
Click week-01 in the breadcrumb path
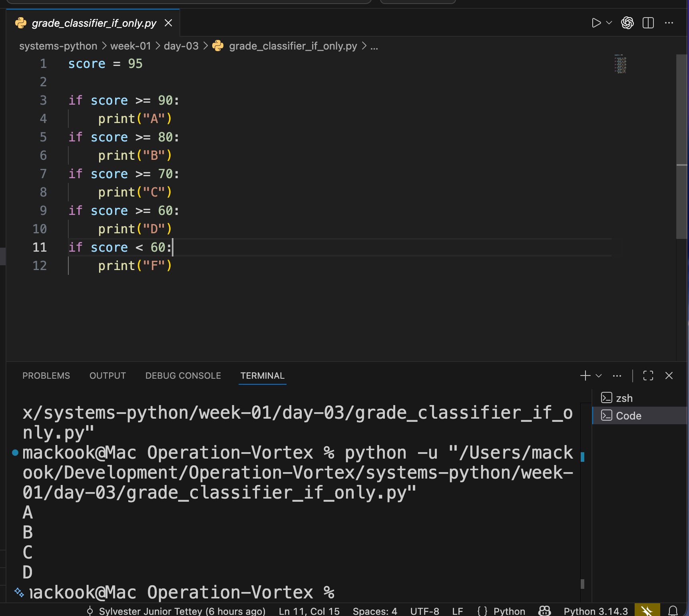130,46
